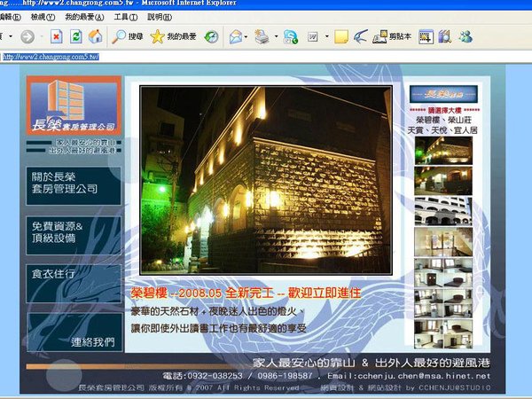Open the 工具(T) menu
Screen dimensions: 532x399
126,17
